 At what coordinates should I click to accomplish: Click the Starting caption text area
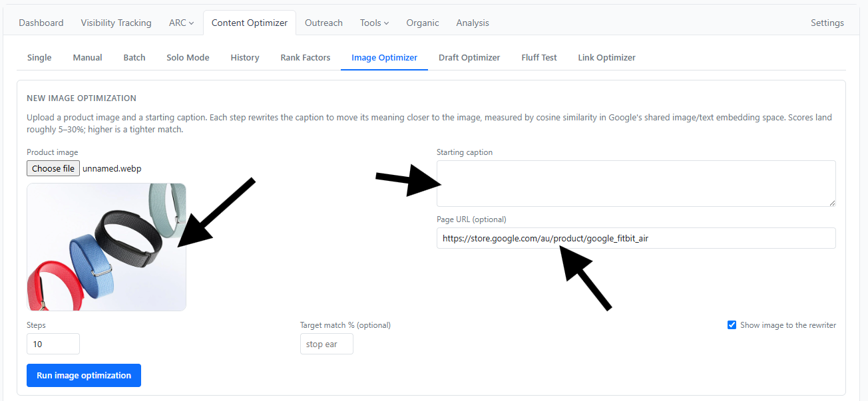click(x=636, y=184)
